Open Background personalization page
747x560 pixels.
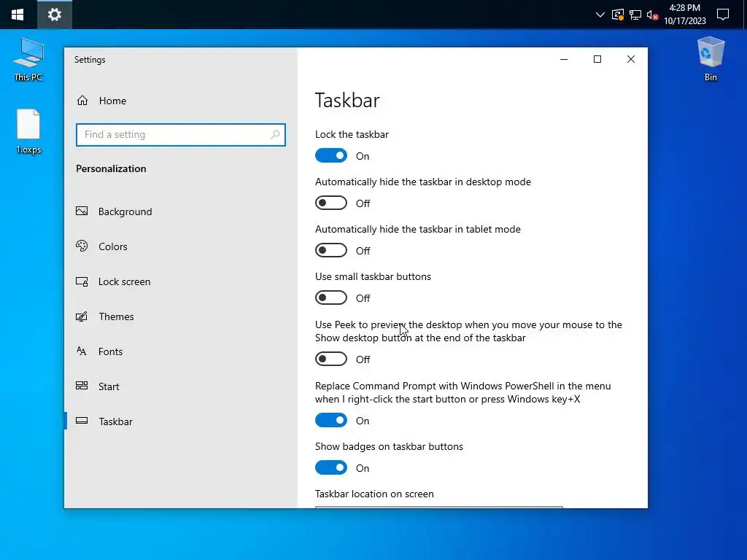(x=181, y=211)
